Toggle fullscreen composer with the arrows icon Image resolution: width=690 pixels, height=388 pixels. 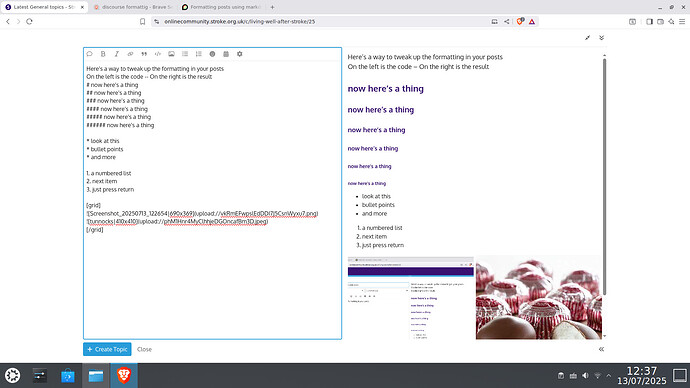coord(587,38)
